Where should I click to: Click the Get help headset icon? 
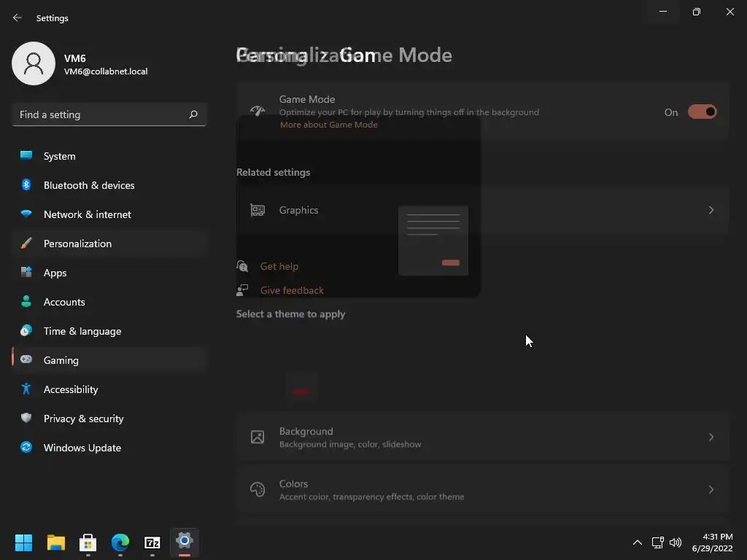pyautogui.click(x=242, y=265)
